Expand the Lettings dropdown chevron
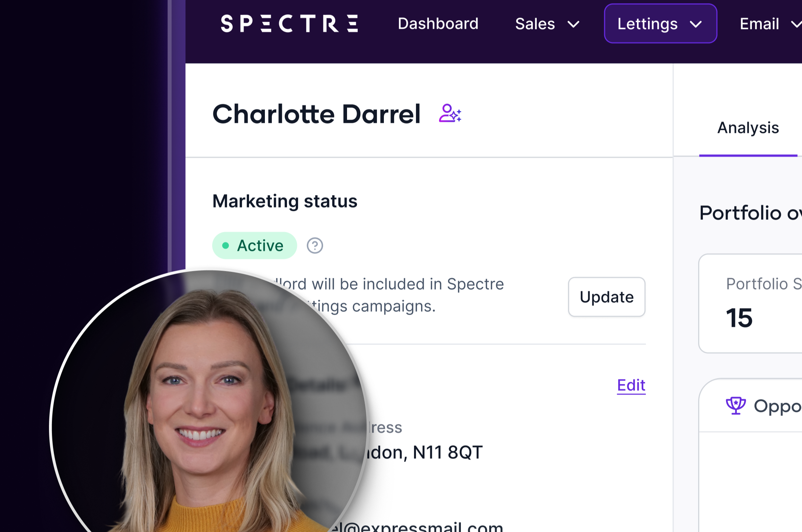 click(696, 24)
